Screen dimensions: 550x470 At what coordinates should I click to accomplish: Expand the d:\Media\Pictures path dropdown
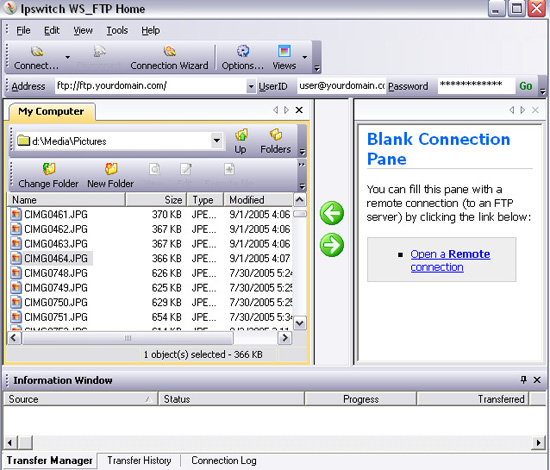[x=217, y=141]
